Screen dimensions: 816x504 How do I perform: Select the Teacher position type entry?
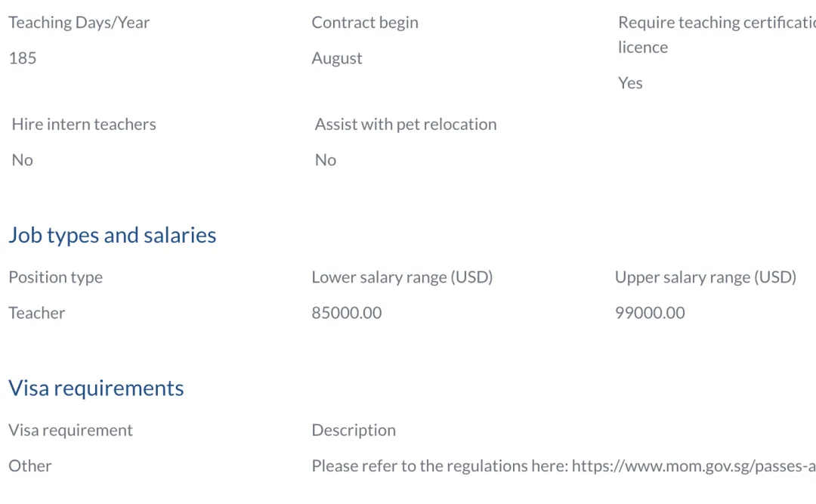[x=37, y=313]
